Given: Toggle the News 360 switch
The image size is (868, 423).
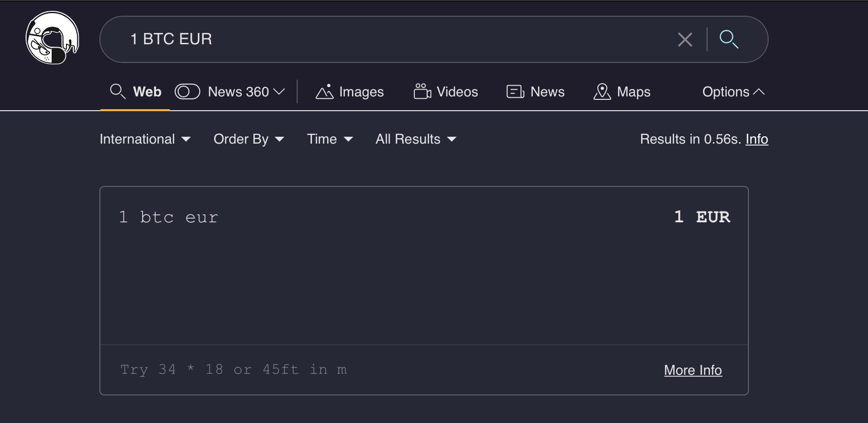Looking at the screenshot, I should [x=187, y=92].
